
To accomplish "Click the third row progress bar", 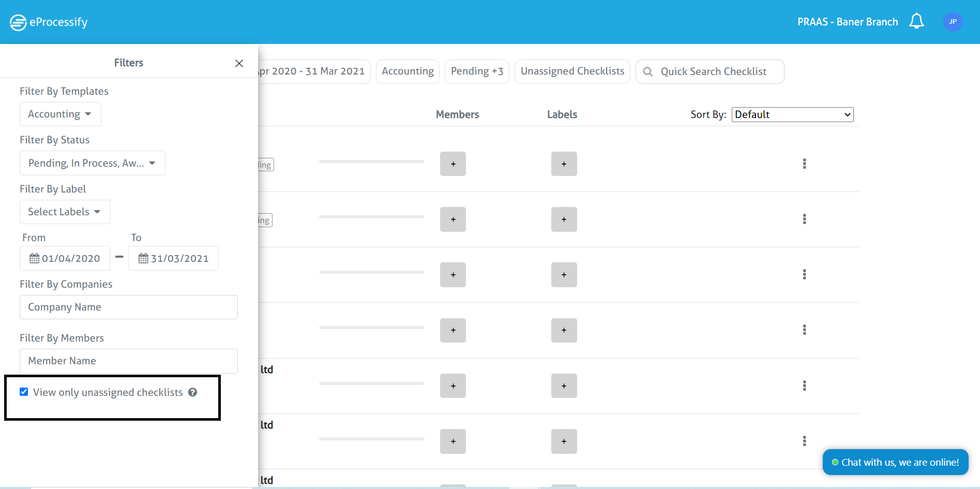I will point(372,272).
